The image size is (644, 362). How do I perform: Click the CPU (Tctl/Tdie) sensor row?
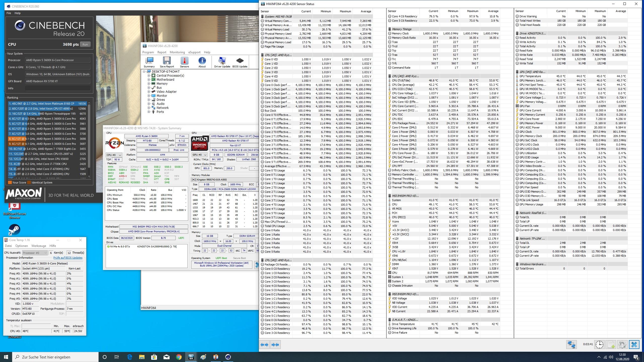443,80
